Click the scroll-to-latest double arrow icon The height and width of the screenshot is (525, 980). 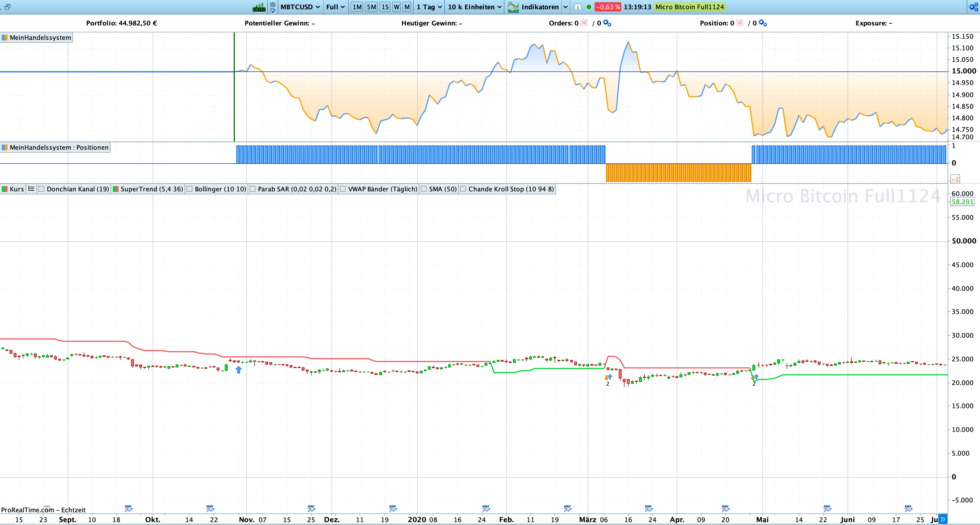point(943,519)
